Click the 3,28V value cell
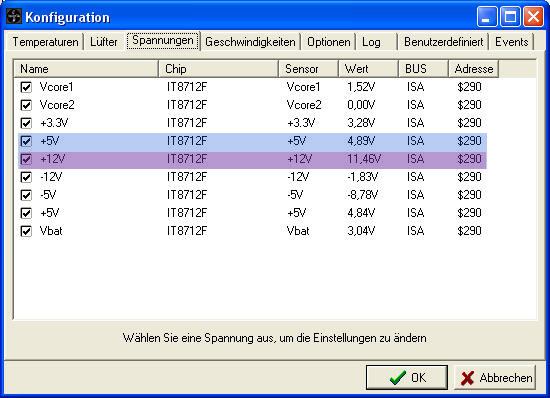The width and height of the screenshot is (550, 398). pos(361,123)
